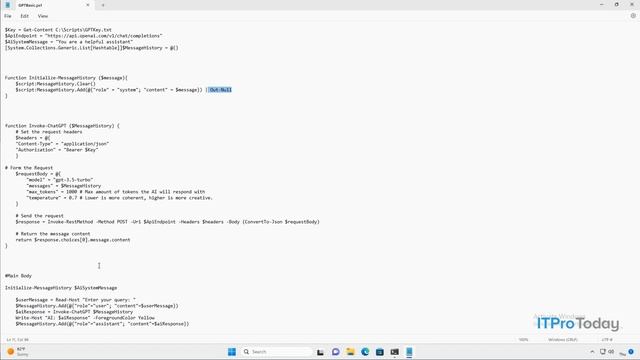Open File Explorer from the taskbar
The height and width of the screenshot is (360, 640).
point(350,352)
